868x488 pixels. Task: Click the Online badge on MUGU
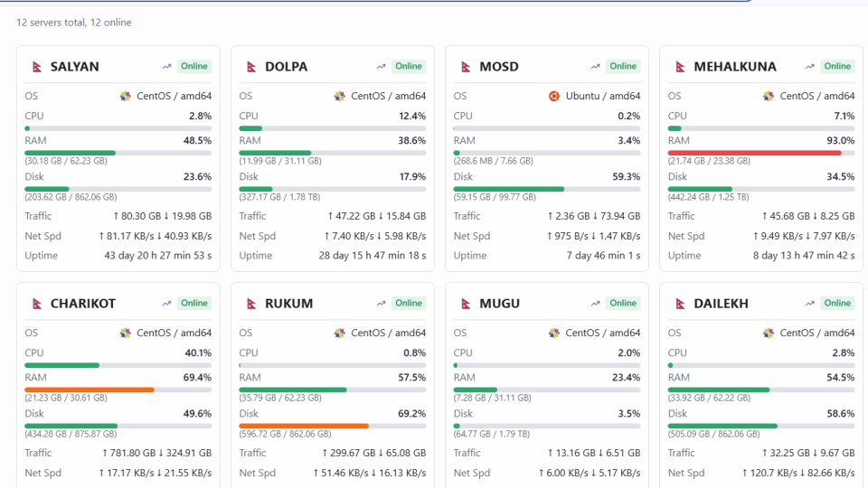click(623, 304)
